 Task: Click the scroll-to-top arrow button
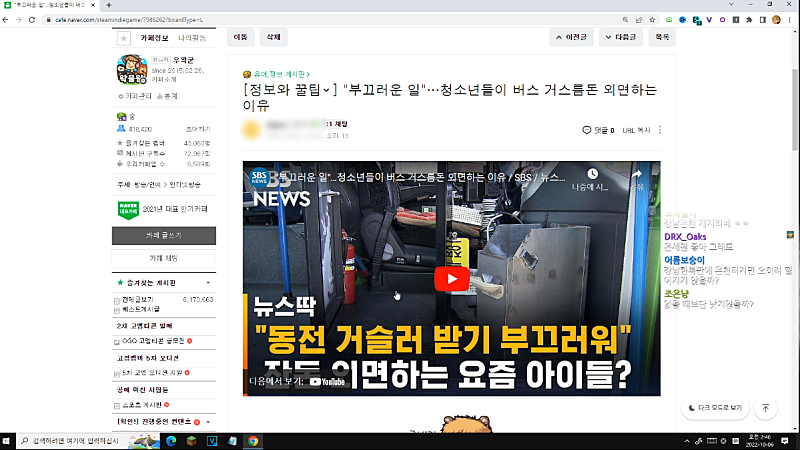[x=765, y=408]
